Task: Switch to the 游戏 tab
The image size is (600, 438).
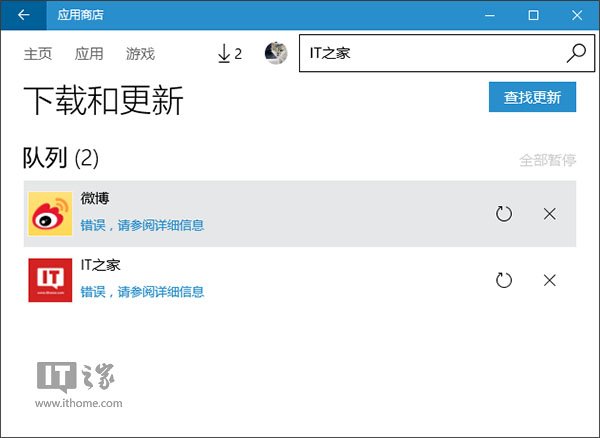Action: 140,54
